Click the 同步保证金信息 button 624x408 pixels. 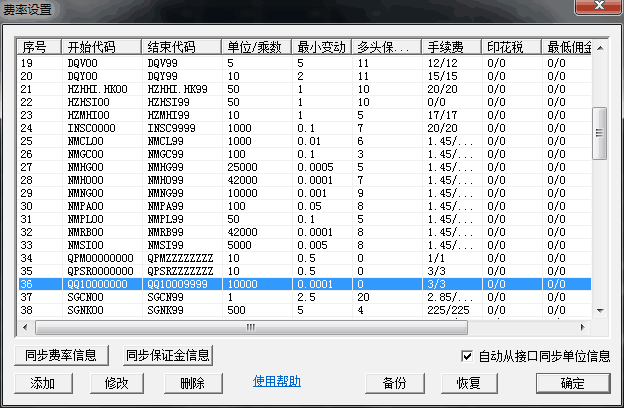click(x=168, y=355)
